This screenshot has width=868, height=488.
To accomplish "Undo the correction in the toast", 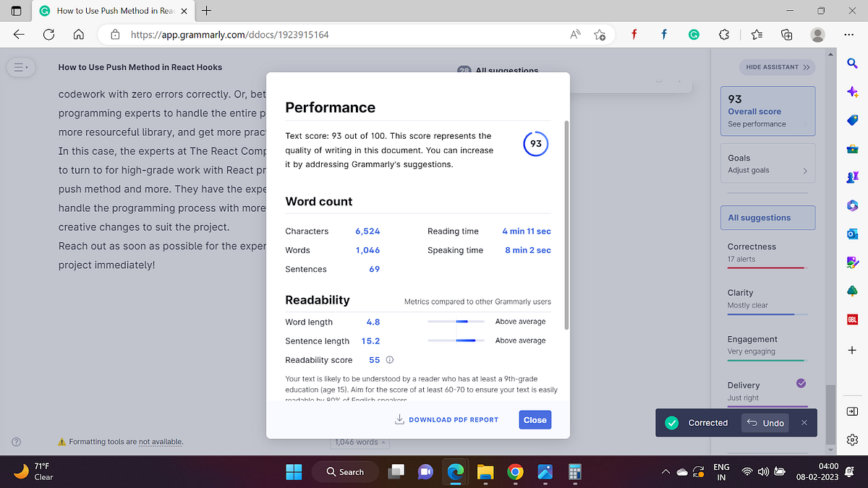I will (765, 422).
